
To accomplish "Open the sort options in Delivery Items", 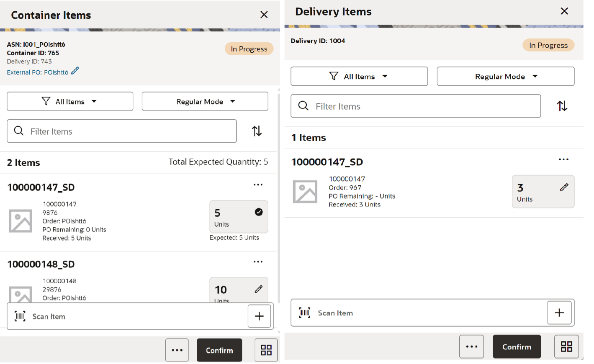I will coord(562,106).
